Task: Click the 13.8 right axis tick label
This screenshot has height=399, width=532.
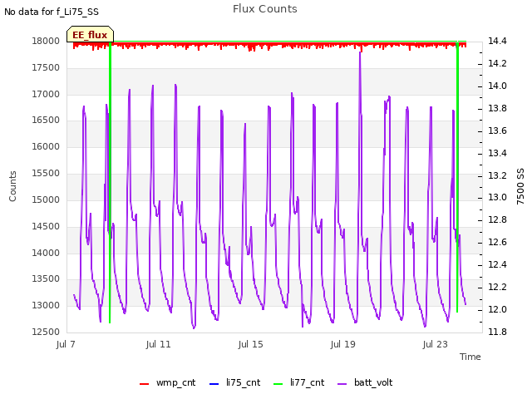Action: click(x=497, y=108)
